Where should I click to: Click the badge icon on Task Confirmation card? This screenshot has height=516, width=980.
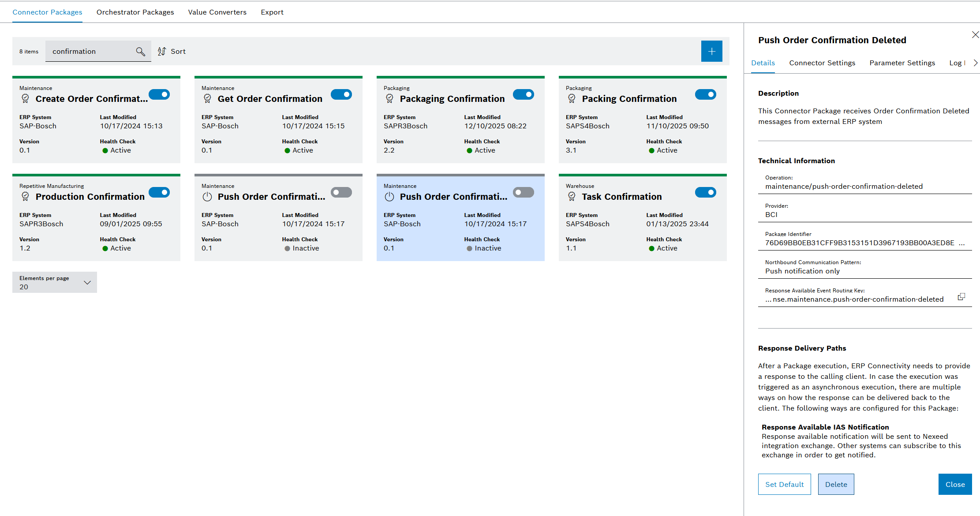572,197
